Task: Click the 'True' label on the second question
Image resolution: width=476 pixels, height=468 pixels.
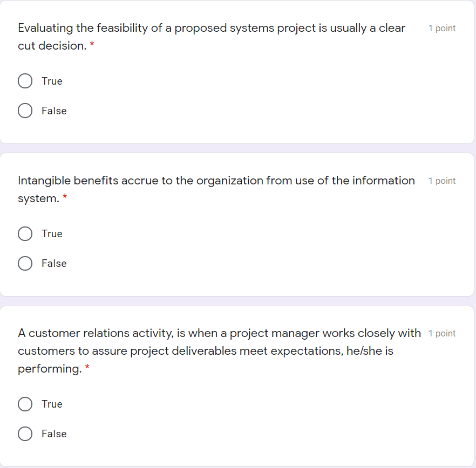Action: [51, 233]
